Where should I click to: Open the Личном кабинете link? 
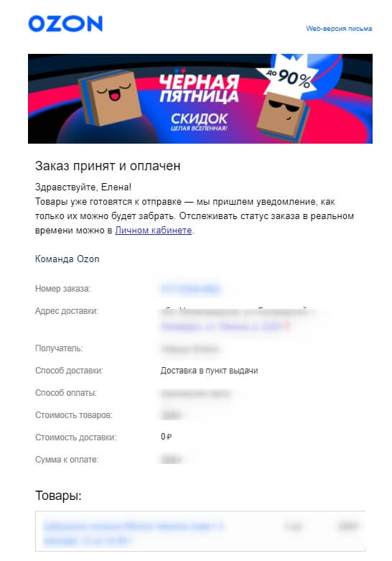(x=154, y=231)
